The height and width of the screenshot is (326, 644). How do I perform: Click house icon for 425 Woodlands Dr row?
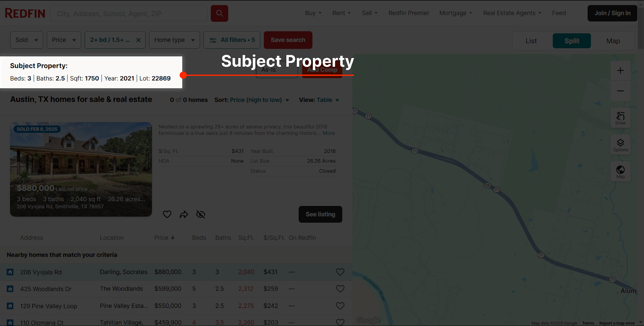coord(10,289)
